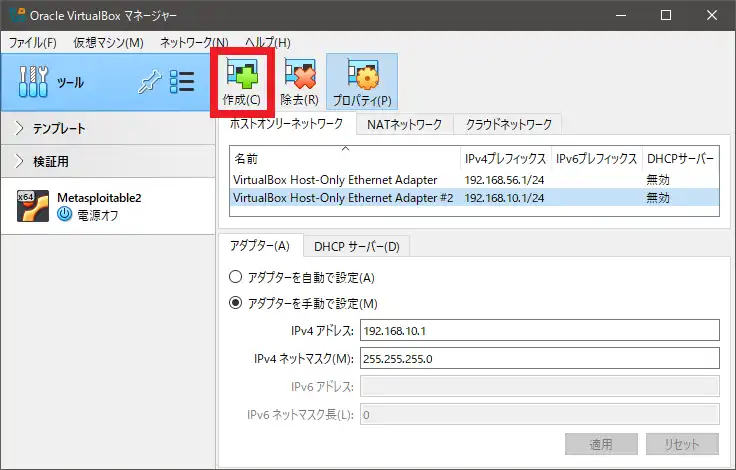
Task: Switch to the DHCP サーバー(D) tab
Action: click(x=356, y=246)
